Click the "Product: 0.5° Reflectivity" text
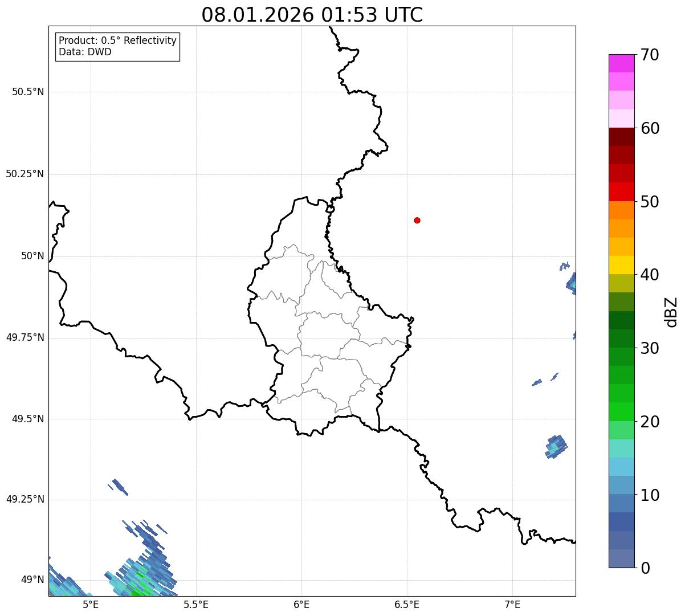Viewport: 685px width, 616px height. 118,41
